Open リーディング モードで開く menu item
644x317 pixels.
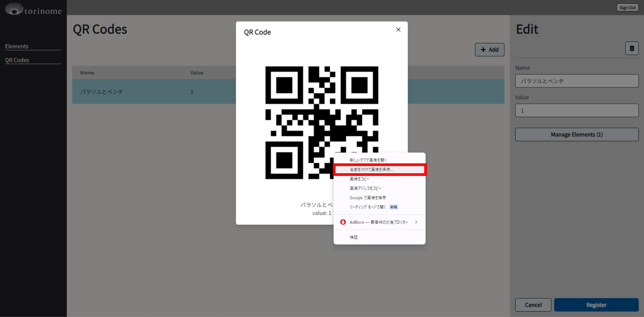368,207
